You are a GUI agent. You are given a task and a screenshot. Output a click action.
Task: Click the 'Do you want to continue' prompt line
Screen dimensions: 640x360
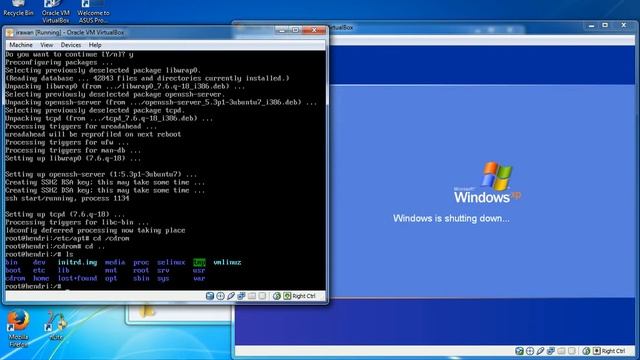click(69, 54)
